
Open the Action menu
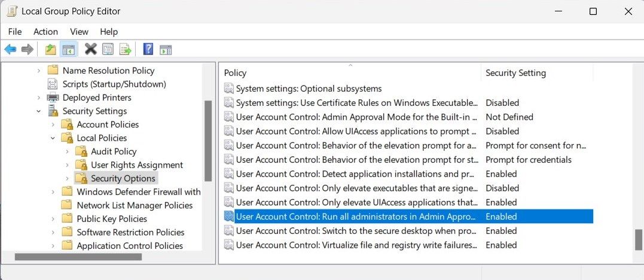pyautogui.click(x=45, y=32)
